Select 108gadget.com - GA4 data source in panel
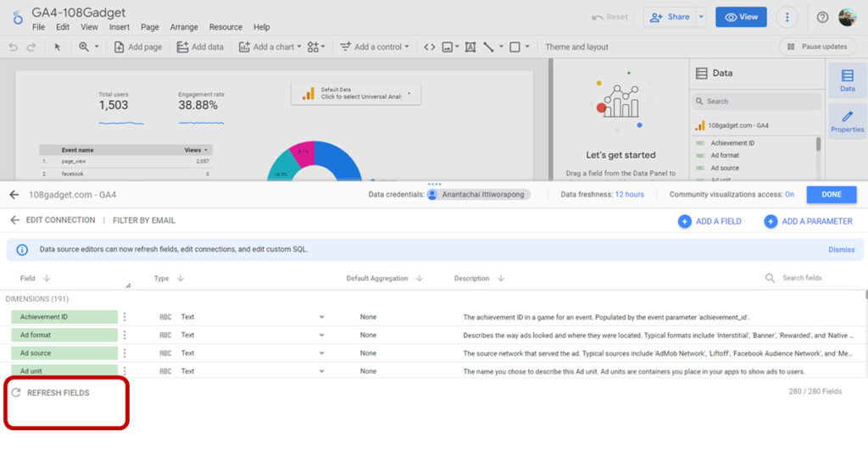 737,125
